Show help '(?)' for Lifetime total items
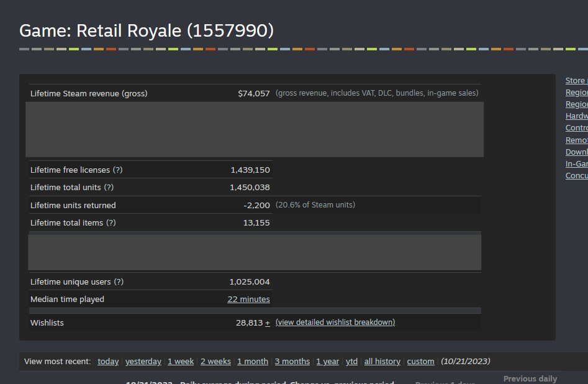The height and width of the screenshot is (384, 588). click(x=111, y=222)
